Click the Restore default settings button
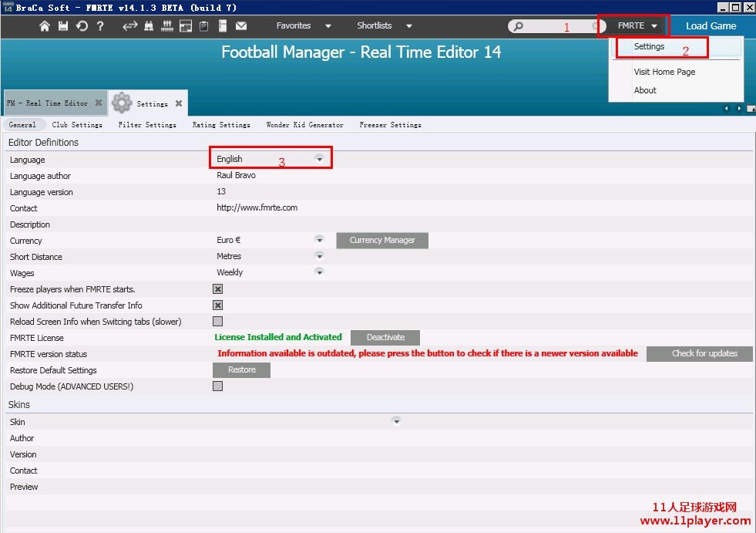The image size is (756, 533). [241, 369]
